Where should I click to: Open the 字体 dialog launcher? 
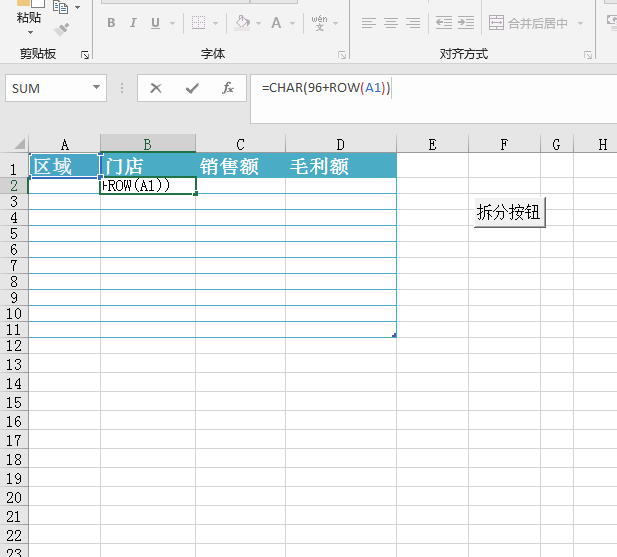click(x=342, y=55)
